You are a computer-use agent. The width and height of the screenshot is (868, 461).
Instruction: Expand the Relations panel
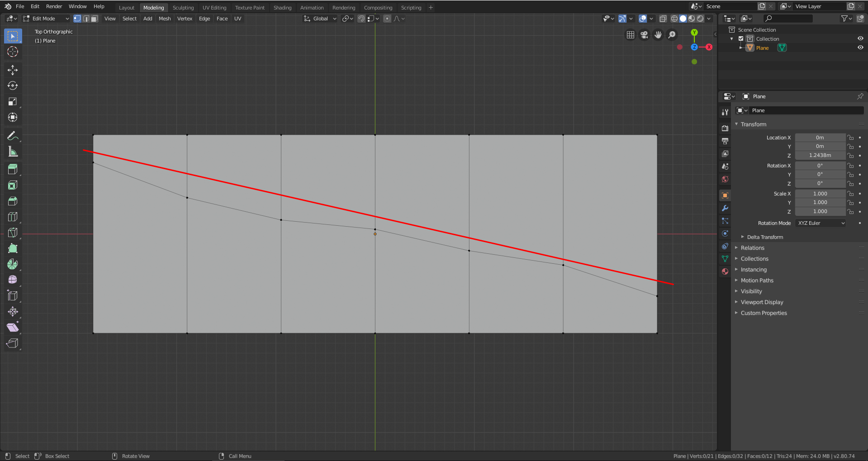[752, 248]
